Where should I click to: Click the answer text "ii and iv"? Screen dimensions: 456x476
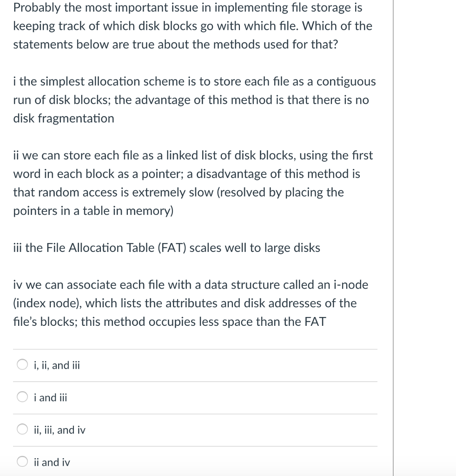click(52, 462)
